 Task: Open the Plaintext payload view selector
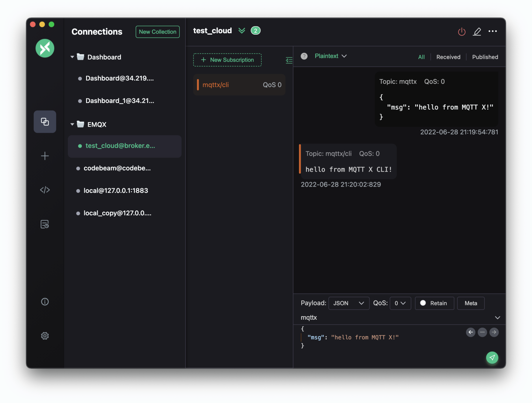tap(330, 56)
